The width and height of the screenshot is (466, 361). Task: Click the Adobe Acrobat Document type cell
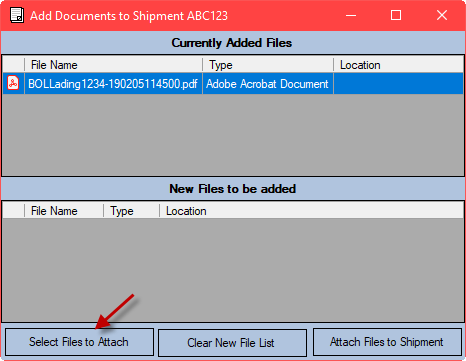click(267, 84)
